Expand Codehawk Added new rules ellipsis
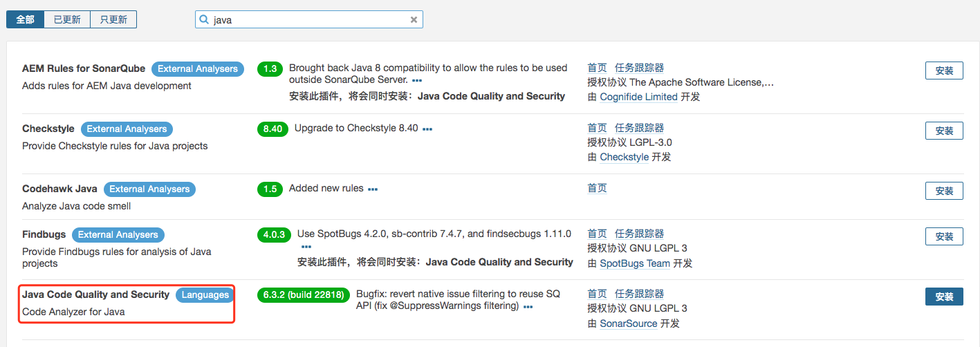 tap(373, 189)
